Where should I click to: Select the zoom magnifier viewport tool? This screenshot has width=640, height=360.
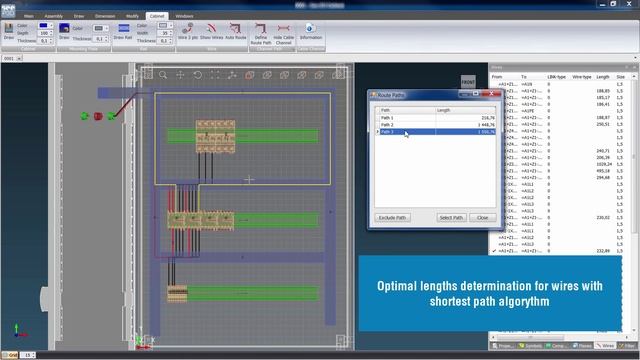point(163,75)
